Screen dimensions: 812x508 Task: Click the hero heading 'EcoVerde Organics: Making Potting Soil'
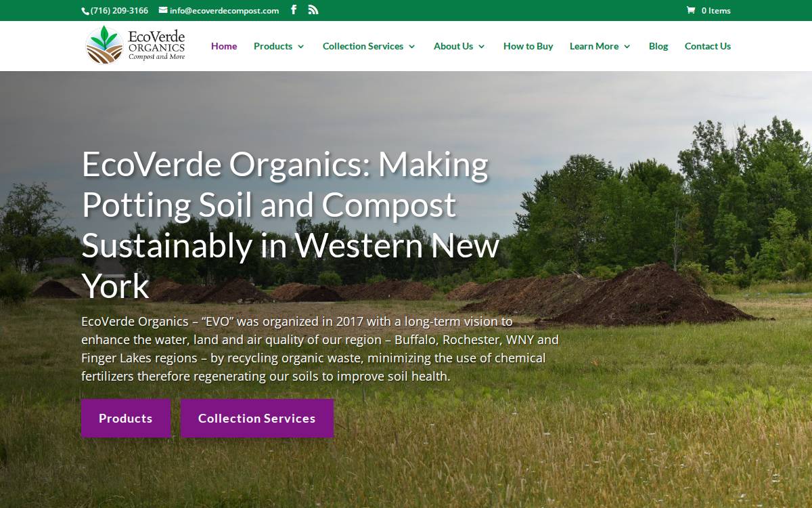pos(291,224)
